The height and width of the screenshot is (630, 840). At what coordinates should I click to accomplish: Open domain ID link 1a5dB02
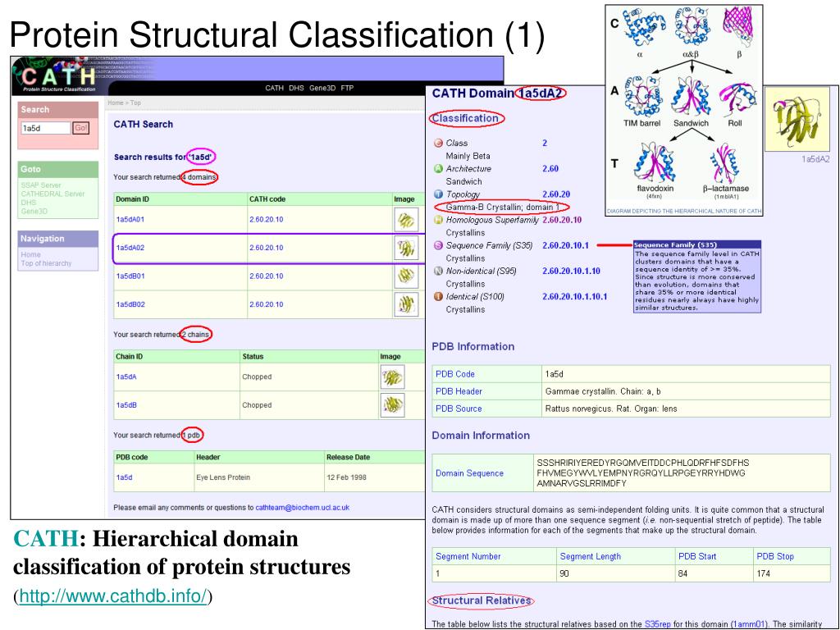point(130,304)
